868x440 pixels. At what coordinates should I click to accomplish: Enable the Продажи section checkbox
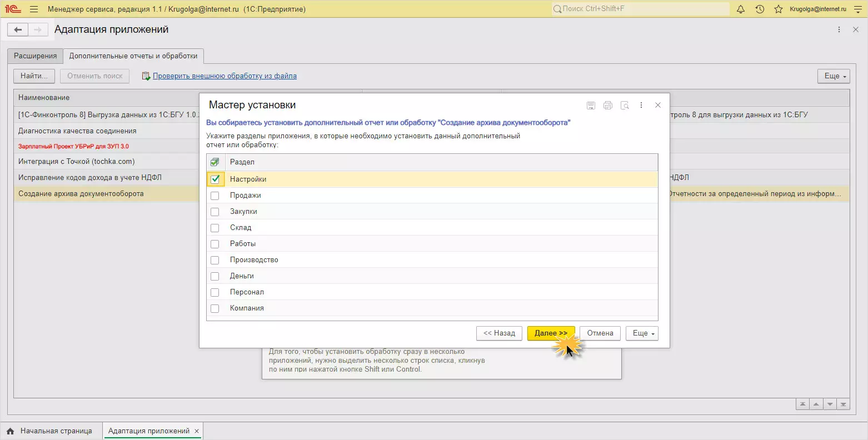[x=215, y=196]
